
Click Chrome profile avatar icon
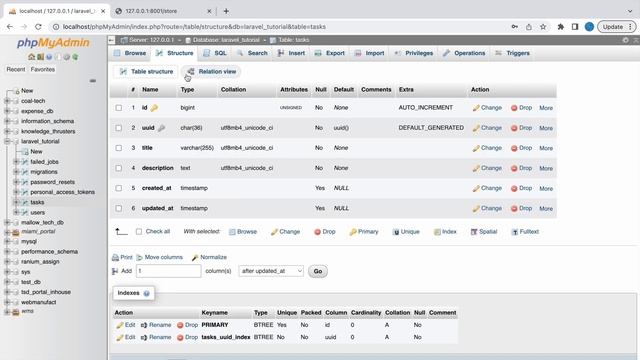(589, 27)
